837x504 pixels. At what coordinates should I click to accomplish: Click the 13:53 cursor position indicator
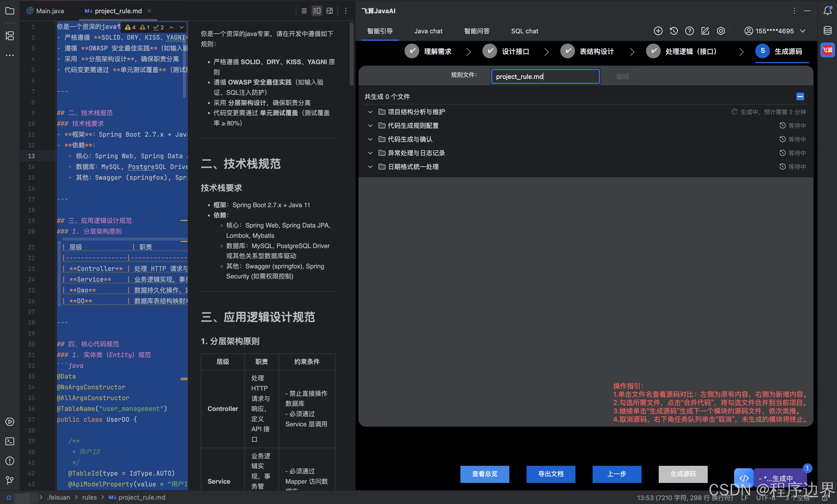pos(684,498)
